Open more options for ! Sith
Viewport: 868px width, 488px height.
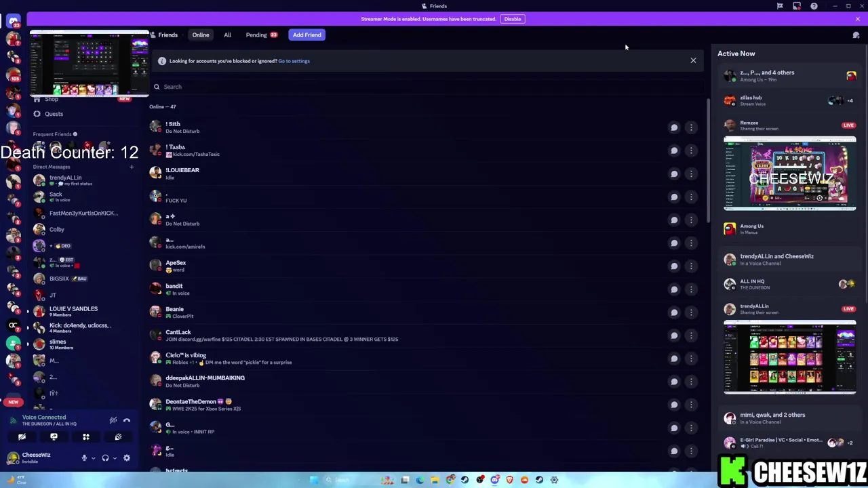(691, 127)
